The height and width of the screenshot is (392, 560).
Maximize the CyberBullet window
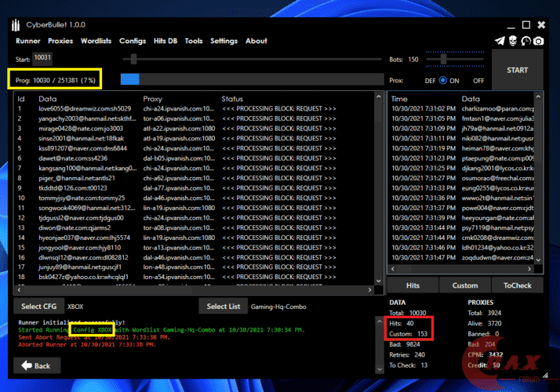[x=526, y=25]
